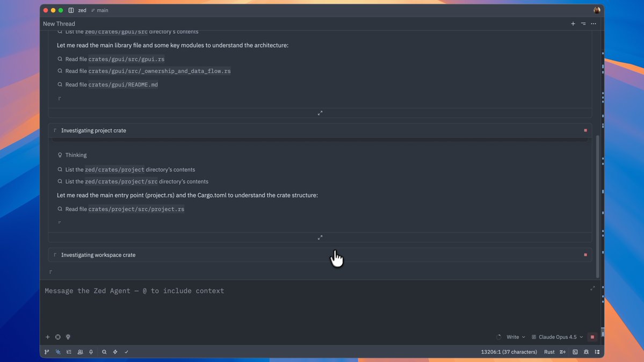Toggle the Agent panel sparkle icon
This screenshot has height=362, width=644.
pyautogui.click(x=58, y=352)
